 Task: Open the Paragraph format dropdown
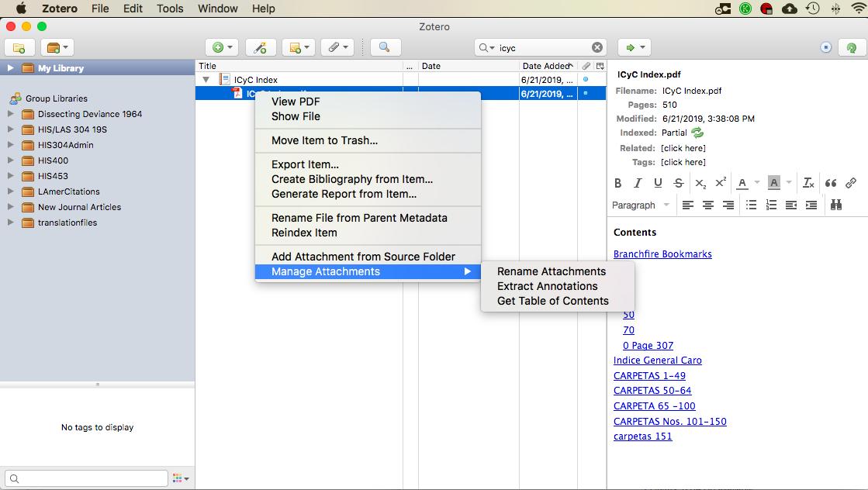coord(641,205)
